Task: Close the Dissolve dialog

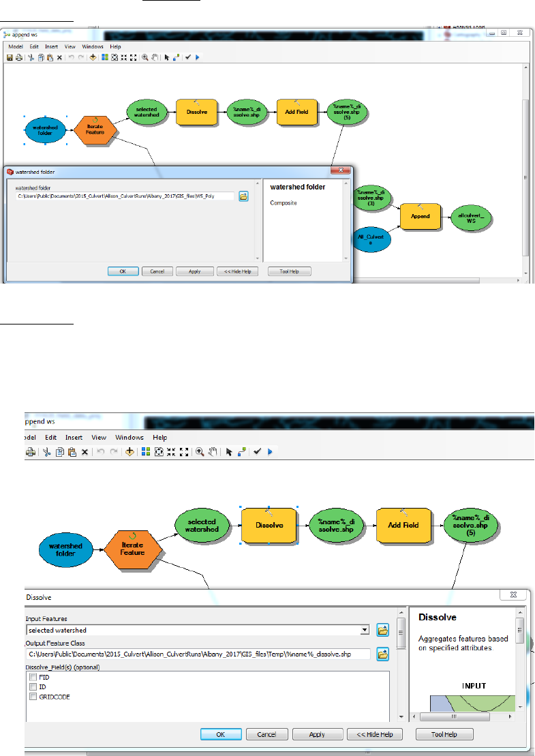Action: 513,595
